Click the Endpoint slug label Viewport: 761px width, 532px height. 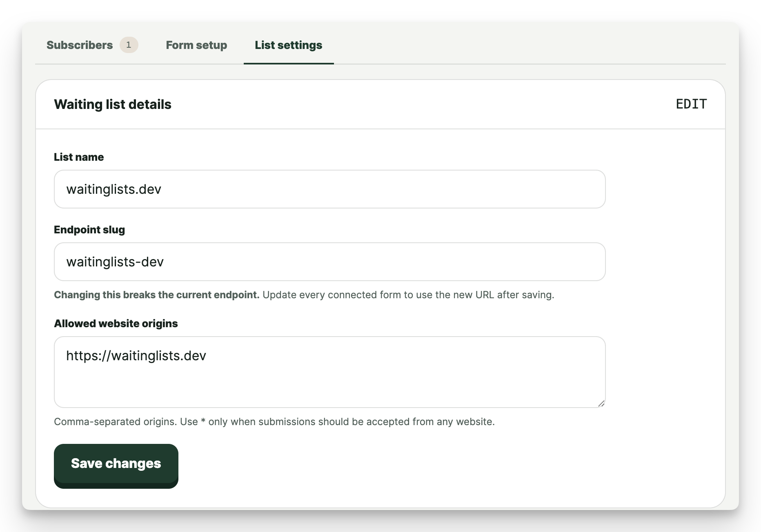coord(89,230)
